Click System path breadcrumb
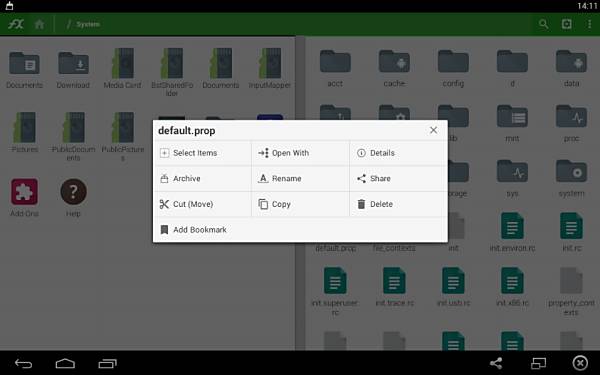The height and width of the screenshot is (375, 600). [88, 24]
